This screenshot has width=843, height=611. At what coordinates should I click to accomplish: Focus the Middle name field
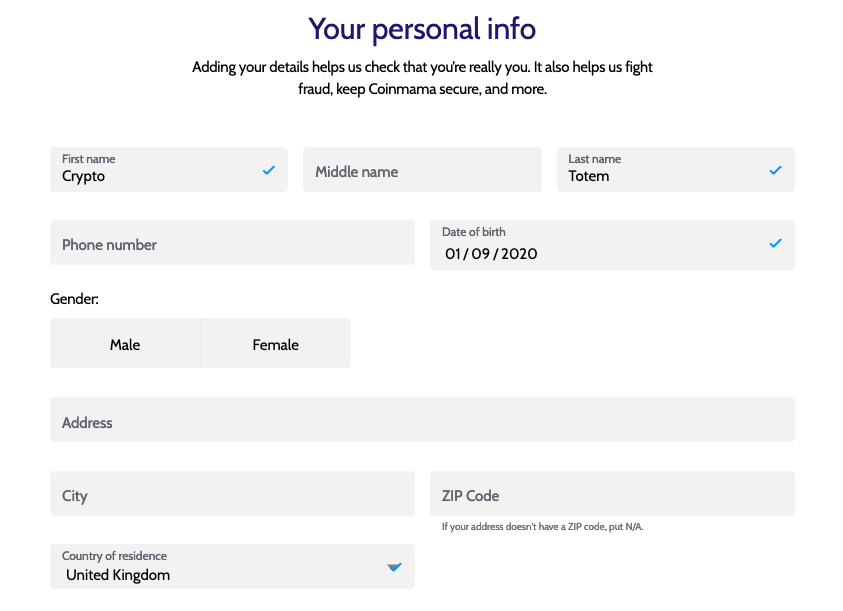(x=423, y=169)
